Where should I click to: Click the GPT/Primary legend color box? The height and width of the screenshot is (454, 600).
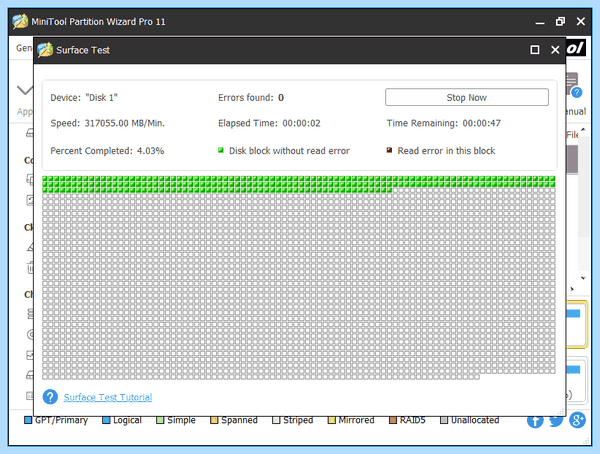pyautogui.click(x=28, y=420)
